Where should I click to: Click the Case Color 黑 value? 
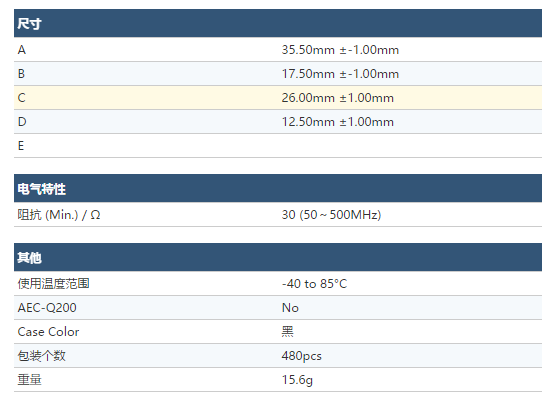tap(287, 332)
